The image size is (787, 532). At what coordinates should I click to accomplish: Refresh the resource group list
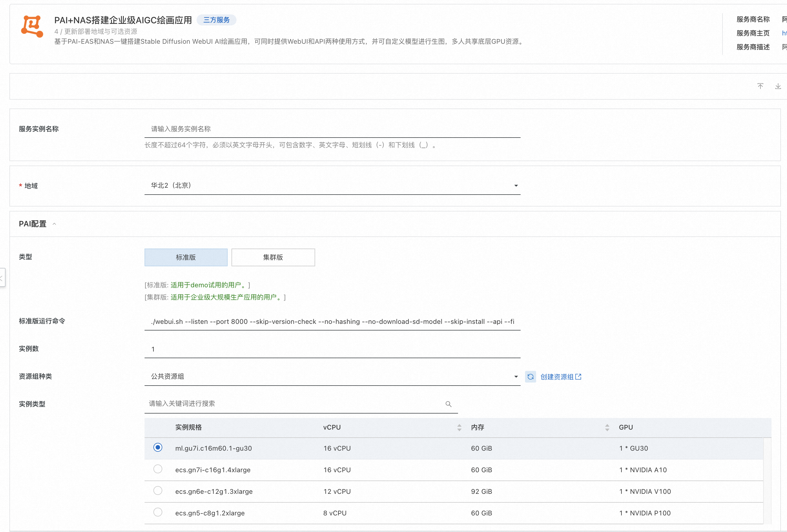pos(530,377)
